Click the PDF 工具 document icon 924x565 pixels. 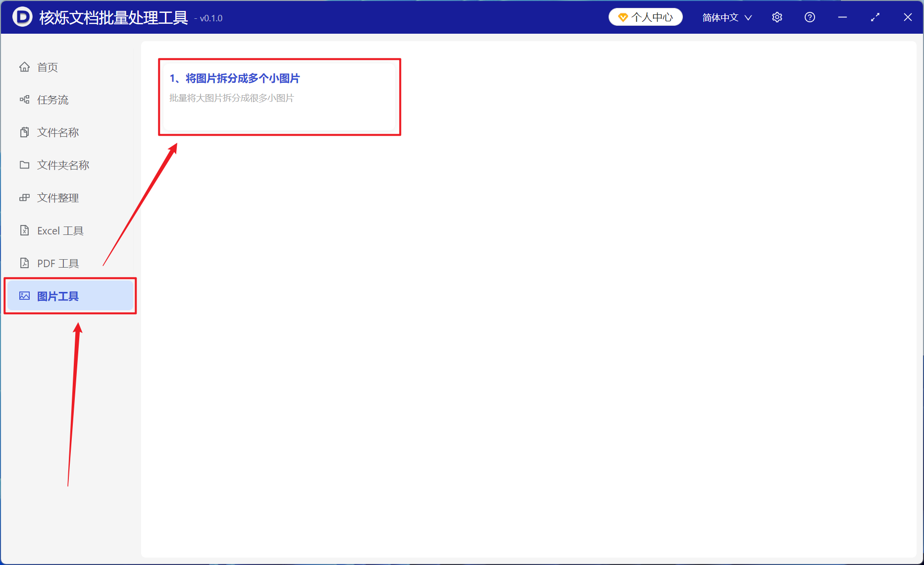pos(24,263)
